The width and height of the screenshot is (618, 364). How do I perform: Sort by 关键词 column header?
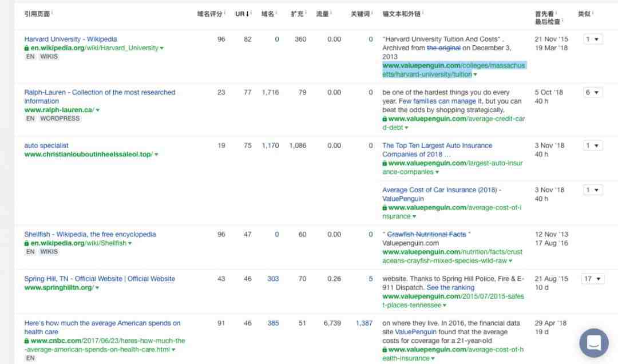tap(360, 14)
